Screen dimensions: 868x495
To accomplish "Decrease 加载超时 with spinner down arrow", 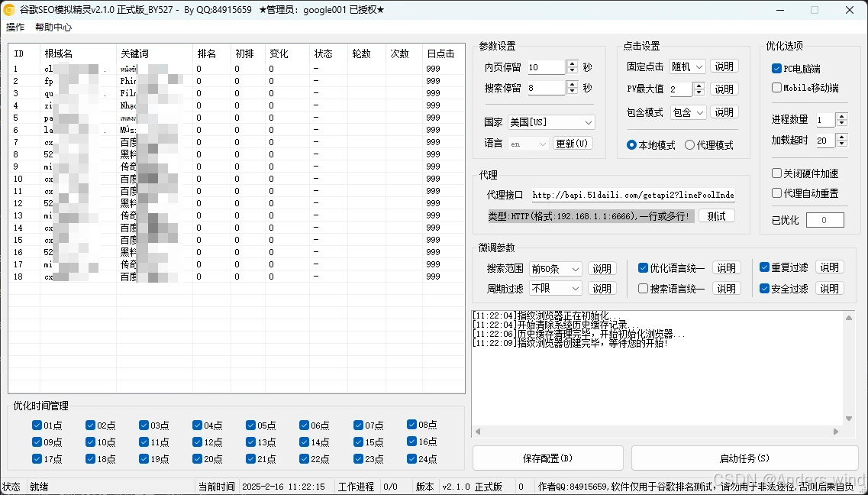I will coord(841,144).
